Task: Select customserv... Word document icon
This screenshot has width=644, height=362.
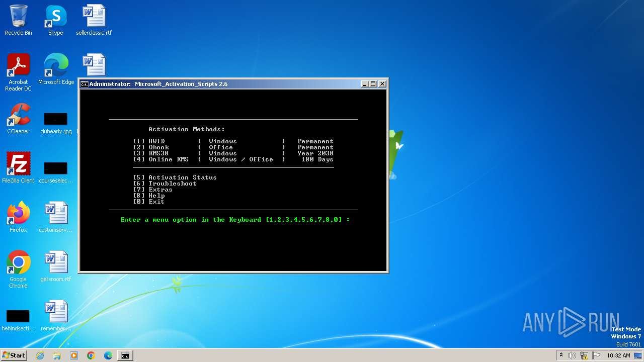Action: 56,217
